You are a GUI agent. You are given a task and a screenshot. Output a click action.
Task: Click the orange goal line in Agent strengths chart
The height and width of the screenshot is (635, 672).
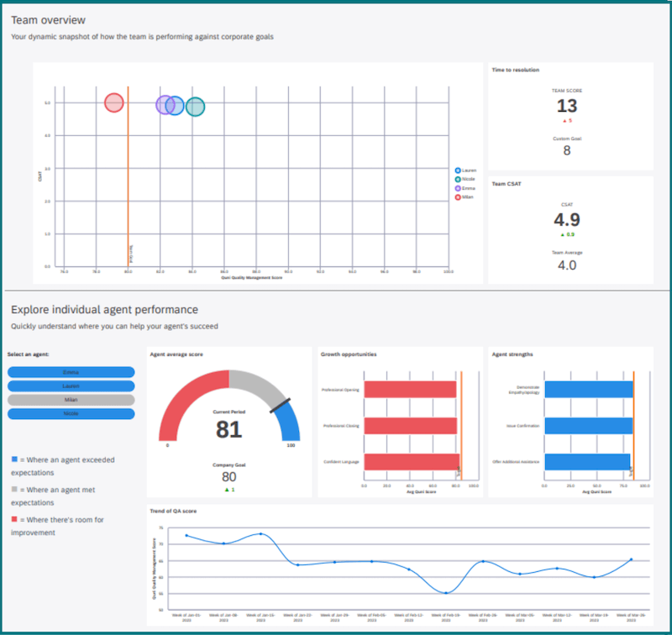pos(633,426)
